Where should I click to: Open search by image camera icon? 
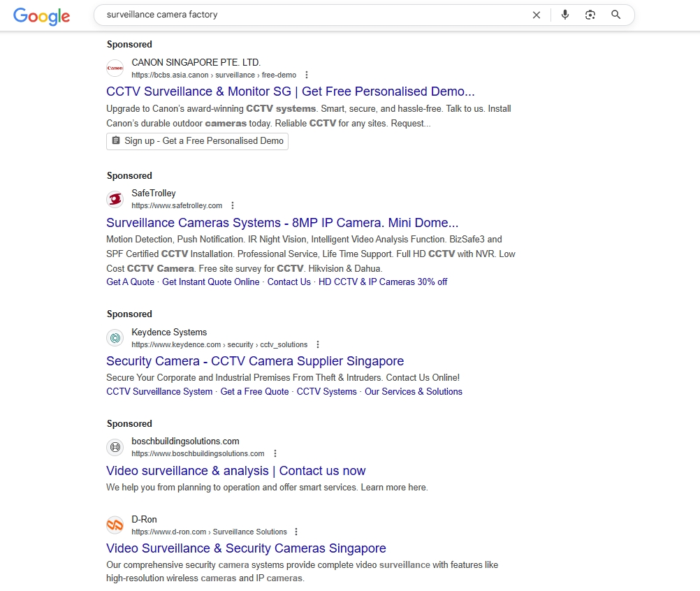coord(590,15)
